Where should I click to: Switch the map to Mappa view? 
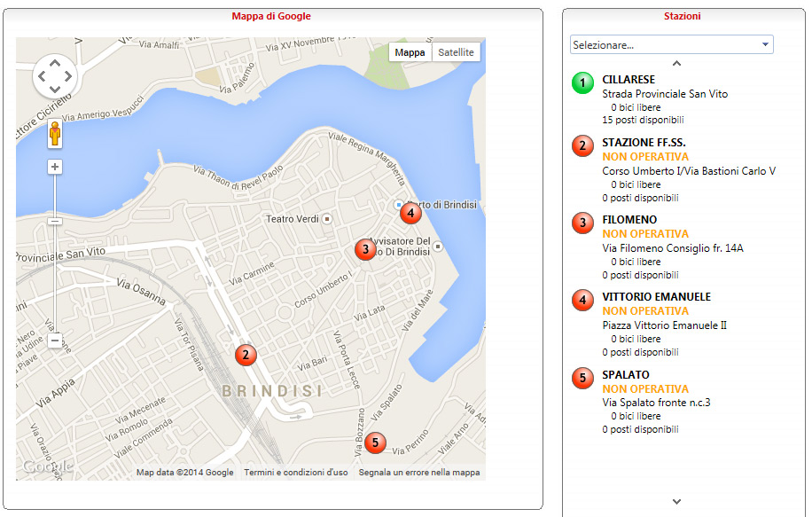410,52
